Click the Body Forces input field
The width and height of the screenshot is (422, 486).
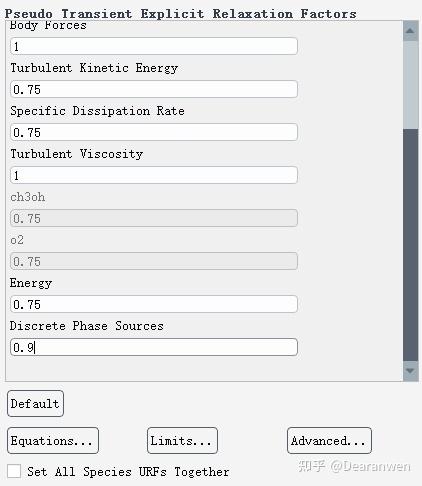click(154, 46)
